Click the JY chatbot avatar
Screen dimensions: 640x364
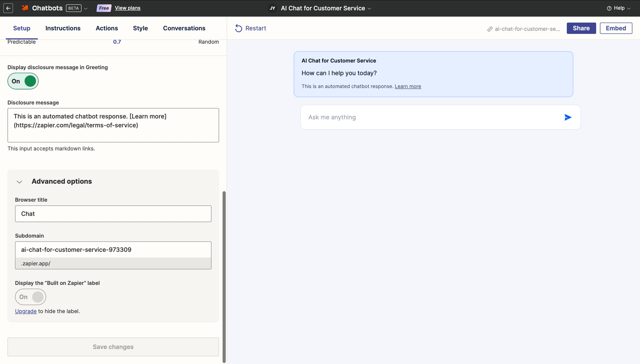[272, 8]
